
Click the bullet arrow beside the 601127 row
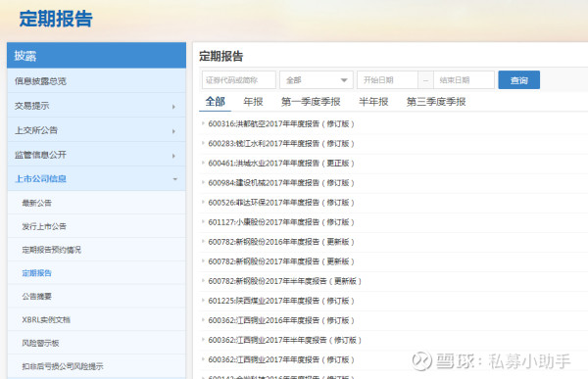203,221
